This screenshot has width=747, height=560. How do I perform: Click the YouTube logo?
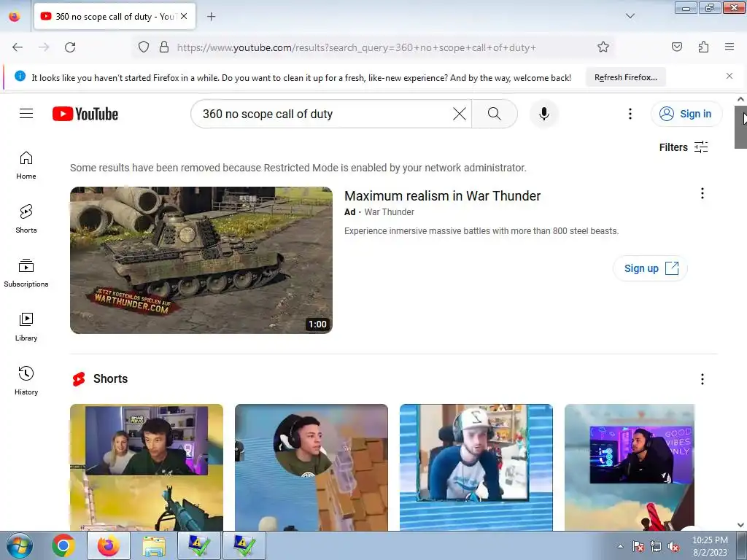(x=85, y=114)
